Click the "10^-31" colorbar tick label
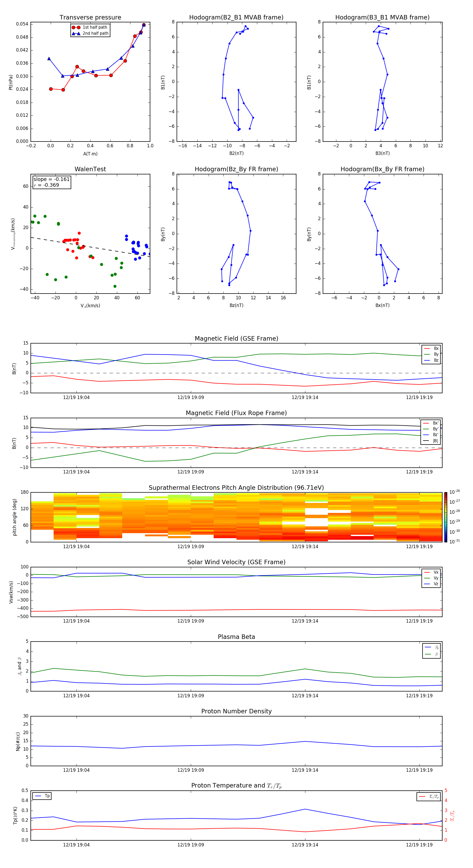Screen dimensions: 473x868 (x=455, y=542)
